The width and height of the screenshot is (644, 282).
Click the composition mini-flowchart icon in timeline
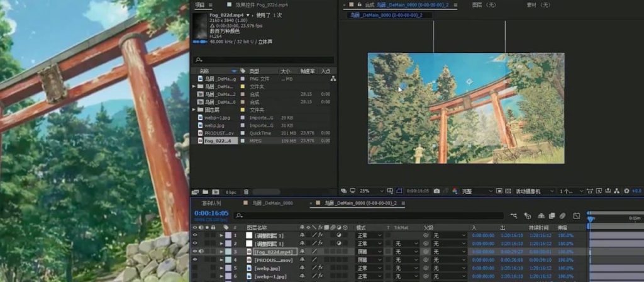pos(514,216)
